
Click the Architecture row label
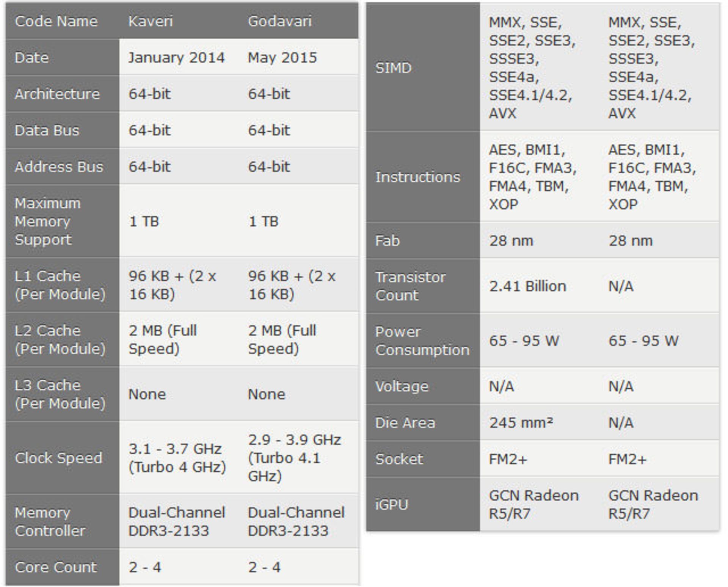pos(63,94)
